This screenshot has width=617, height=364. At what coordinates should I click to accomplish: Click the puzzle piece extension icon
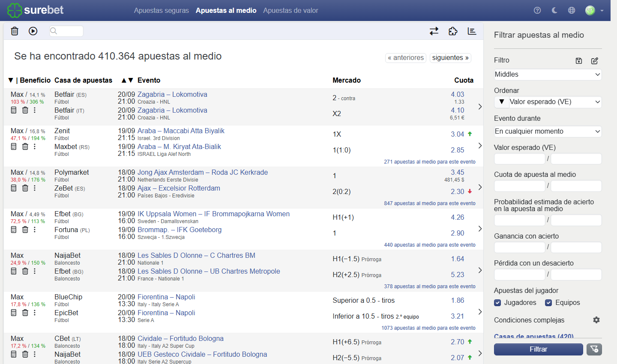(x=453, y=31)
